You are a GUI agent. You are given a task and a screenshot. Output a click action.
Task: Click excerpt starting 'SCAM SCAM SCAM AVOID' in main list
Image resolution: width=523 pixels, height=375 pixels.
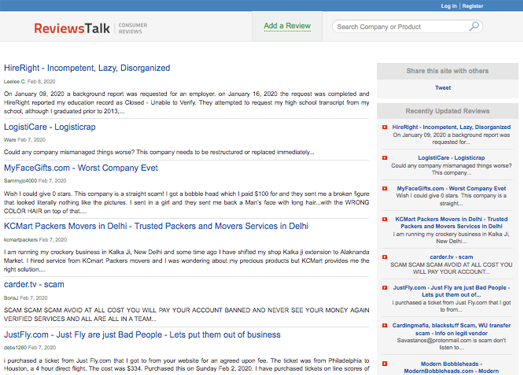coord(186,314)
